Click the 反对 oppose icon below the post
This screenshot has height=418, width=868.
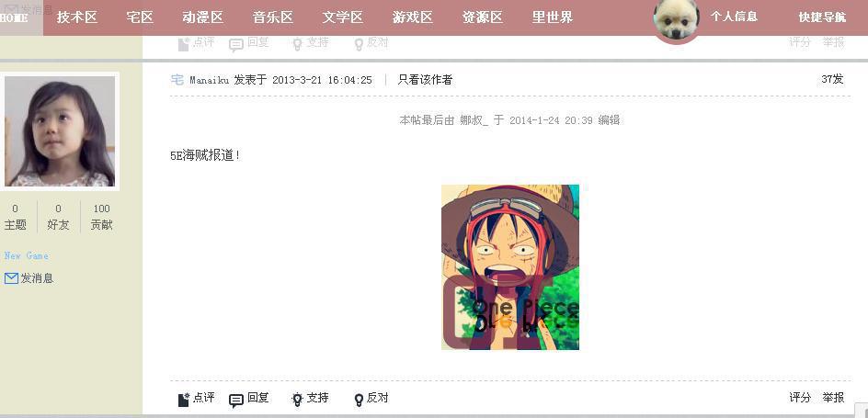click(x=359, y=400)
